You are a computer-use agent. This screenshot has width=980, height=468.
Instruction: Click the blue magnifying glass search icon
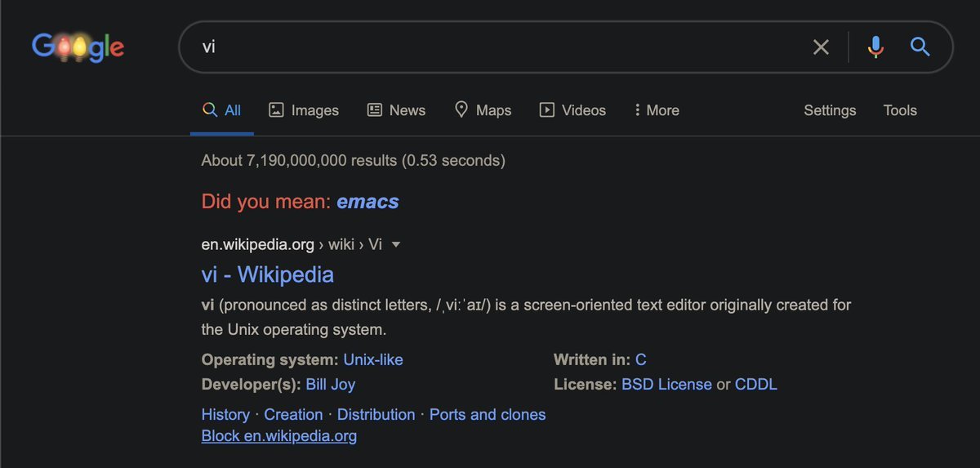pos(920,47)
